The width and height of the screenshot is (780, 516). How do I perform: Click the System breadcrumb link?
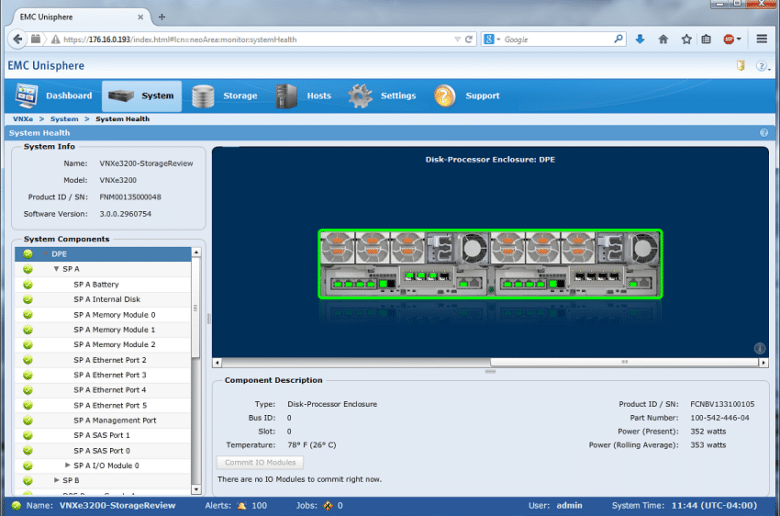[x=64, y=119]
